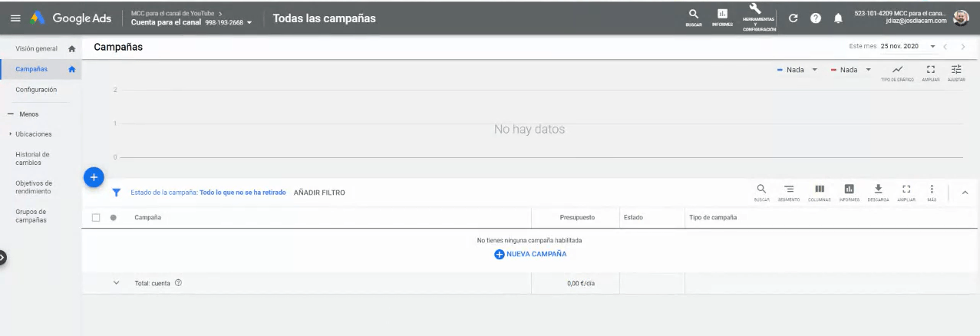Click the Todas las campañas title
The width and height of the screenshot is (980, 336).
[325, 18]
